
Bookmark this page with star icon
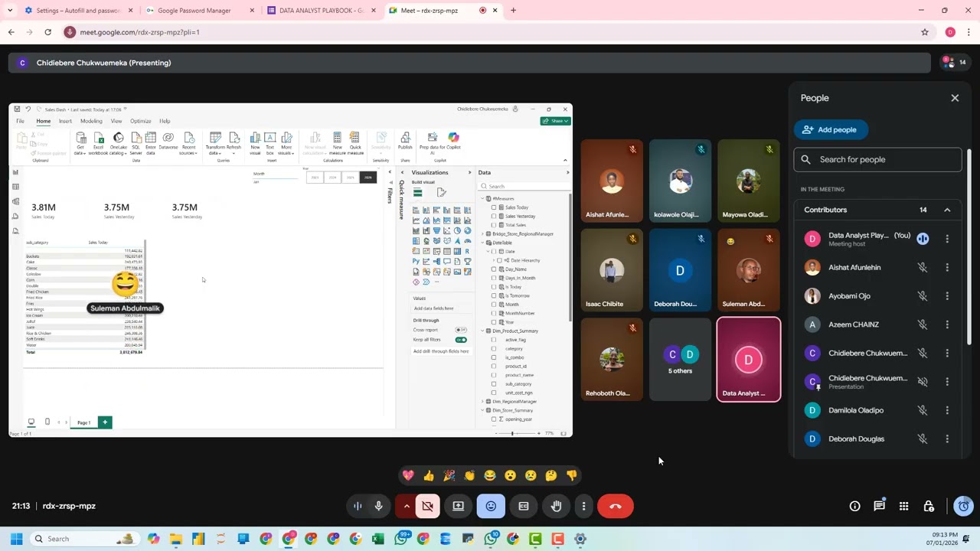tap(925, 32)
